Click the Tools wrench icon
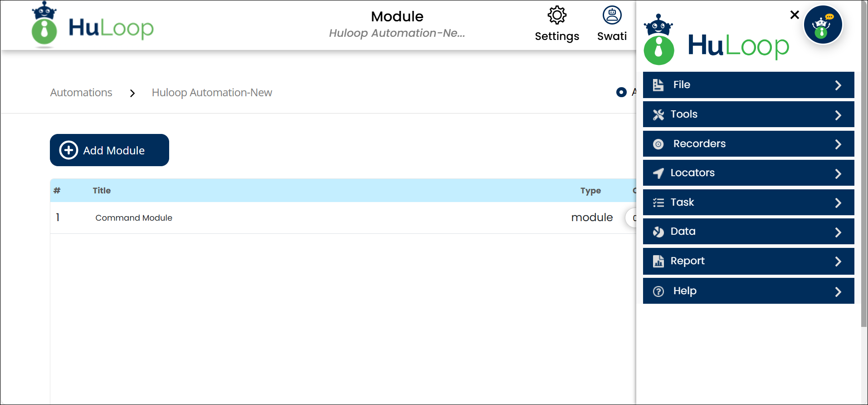 (658, 115)
